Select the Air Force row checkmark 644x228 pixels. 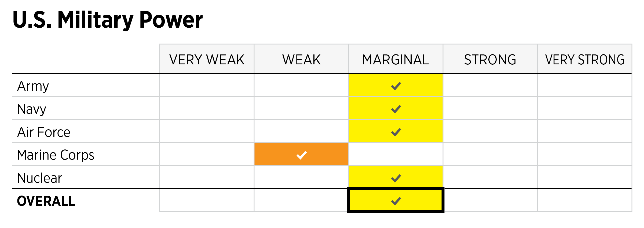396,132
